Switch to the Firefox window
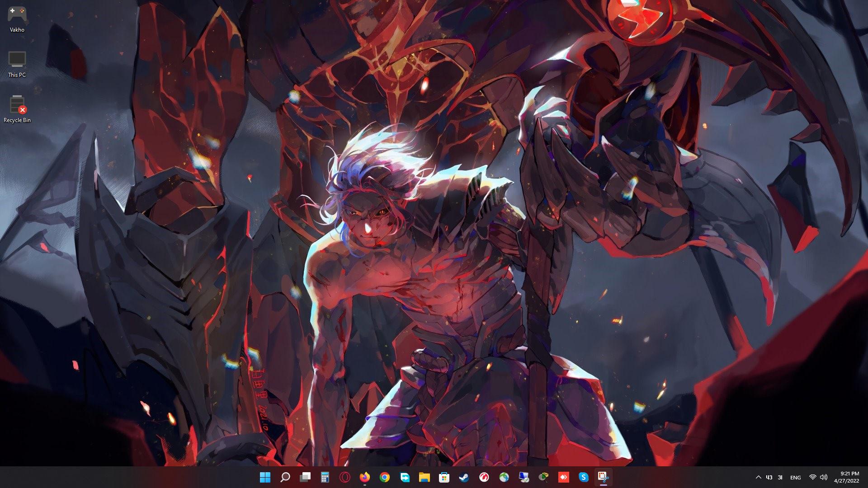 click(365, 477)
